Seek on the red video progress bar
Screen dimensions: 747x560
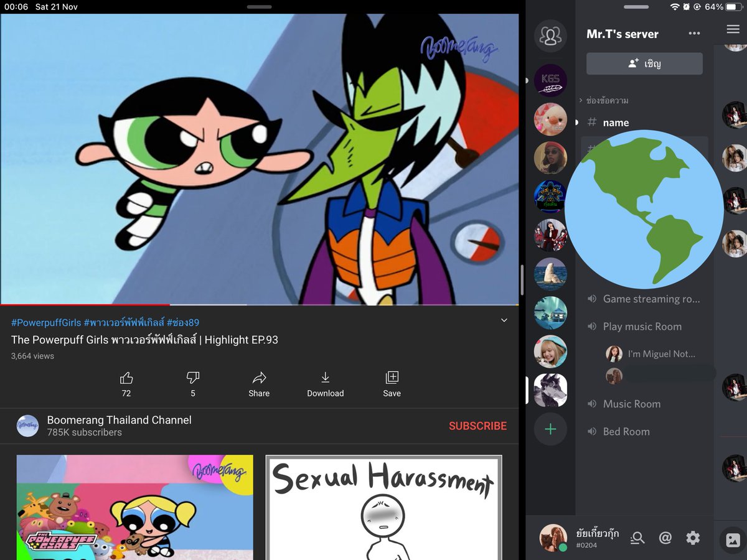tap(85, 305)
